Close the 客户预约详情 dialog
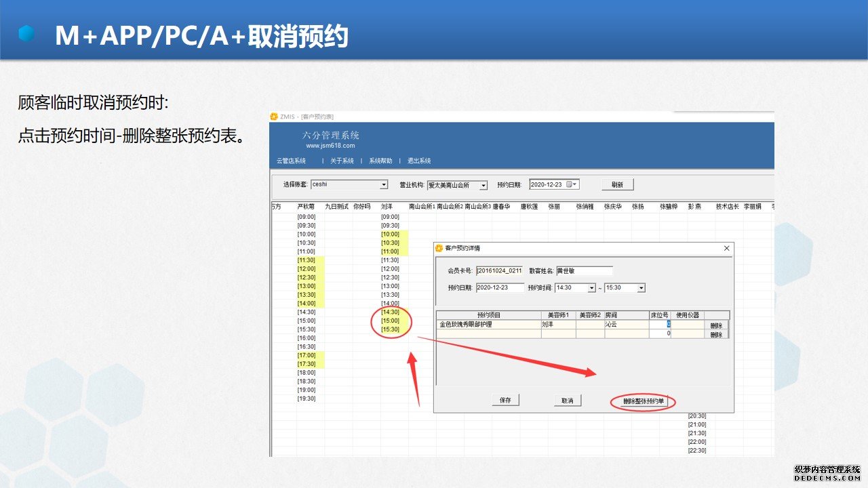 726,249
